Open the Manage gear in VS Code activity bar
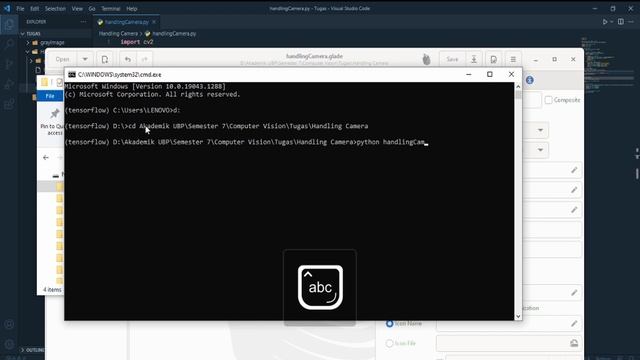Viewport: 640px width, 360px height. pyautogui.click(x=9, y=344)
